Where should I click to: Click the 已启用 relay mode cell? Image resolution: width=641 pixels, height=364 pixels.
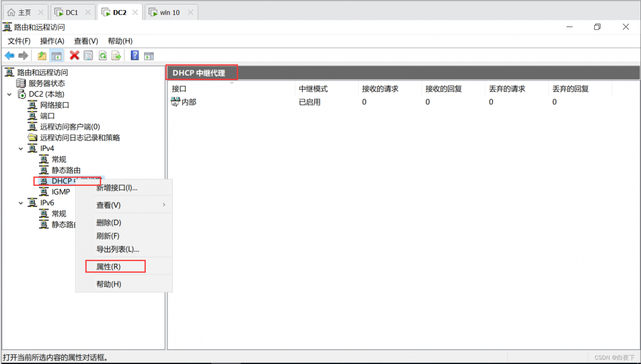(309, 102)
